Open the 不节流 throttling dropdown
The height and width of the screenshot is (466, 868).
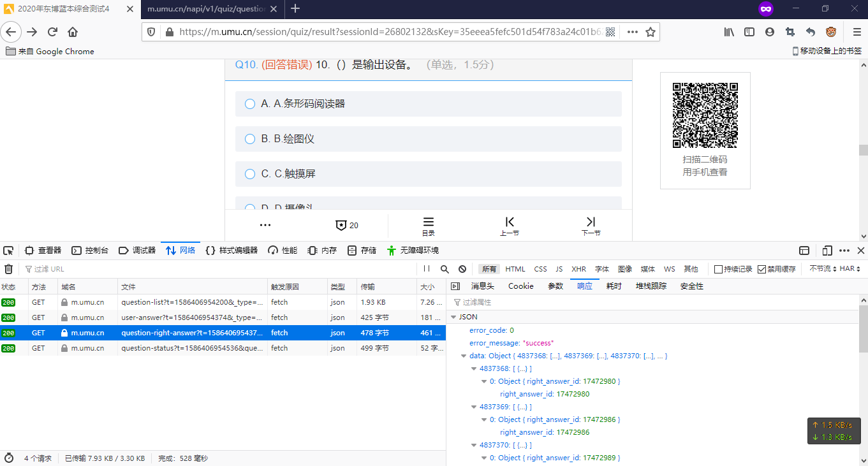pos(823,269)
